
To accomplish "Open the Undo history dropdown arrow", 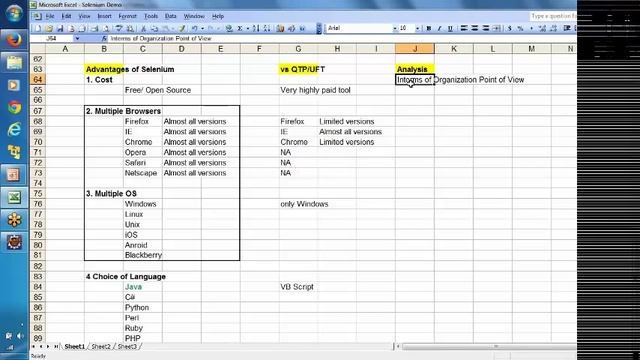I will 202,28.
